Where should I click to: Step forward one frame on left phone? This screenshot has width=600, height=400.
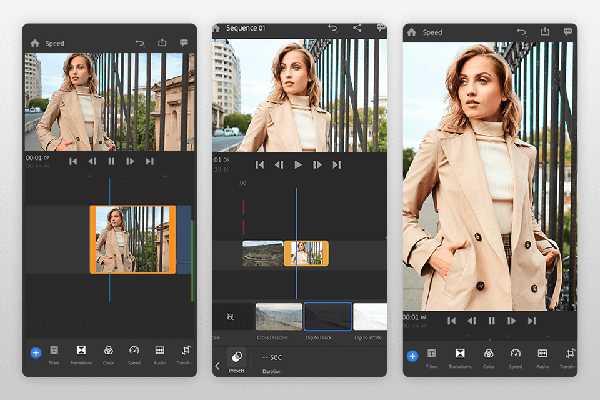click(130, 162)
